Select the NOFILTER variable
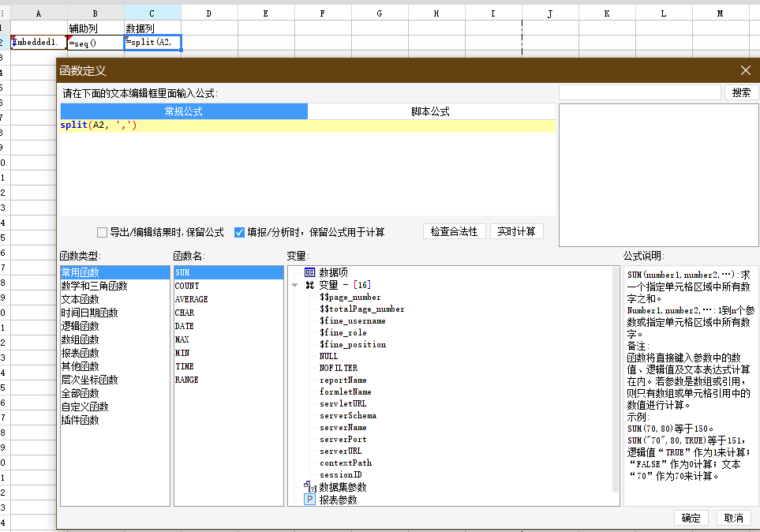This screenshot has width=760, height=532. [339, 368]
